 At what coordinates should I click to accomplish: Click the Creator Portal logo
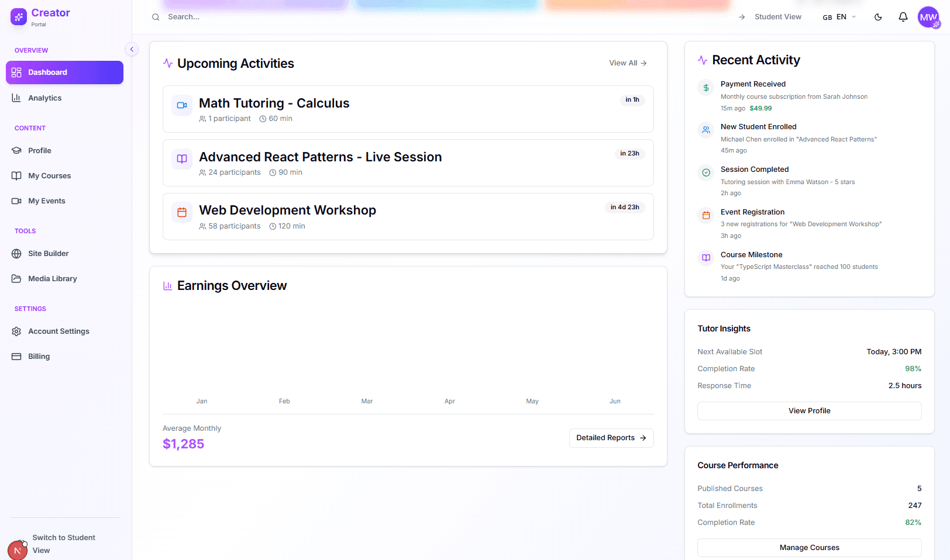[19, 17]
